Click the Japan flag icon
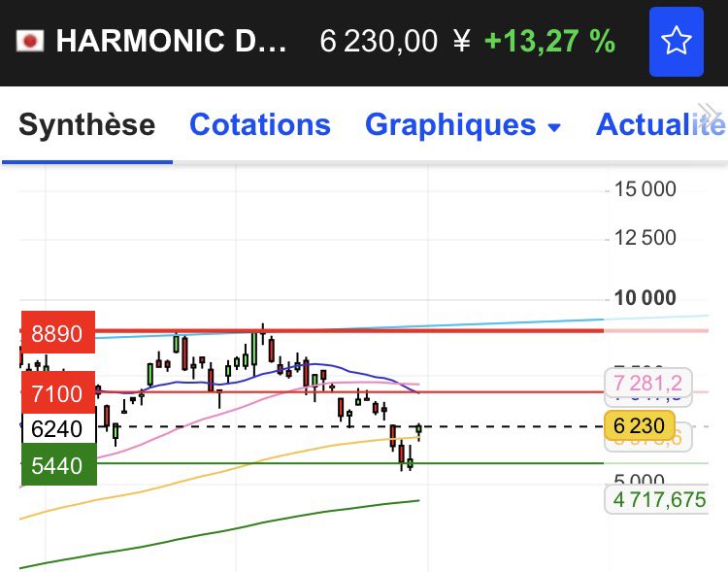This screenshot has width=728, height=572. [x=30, y=41]
